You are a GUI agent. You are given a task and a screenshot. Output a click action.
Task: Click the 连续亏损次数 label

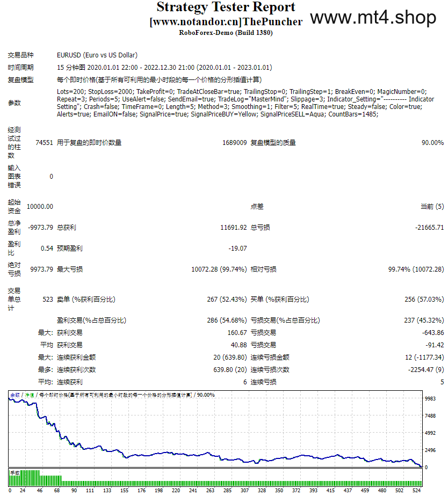point(270,369)
